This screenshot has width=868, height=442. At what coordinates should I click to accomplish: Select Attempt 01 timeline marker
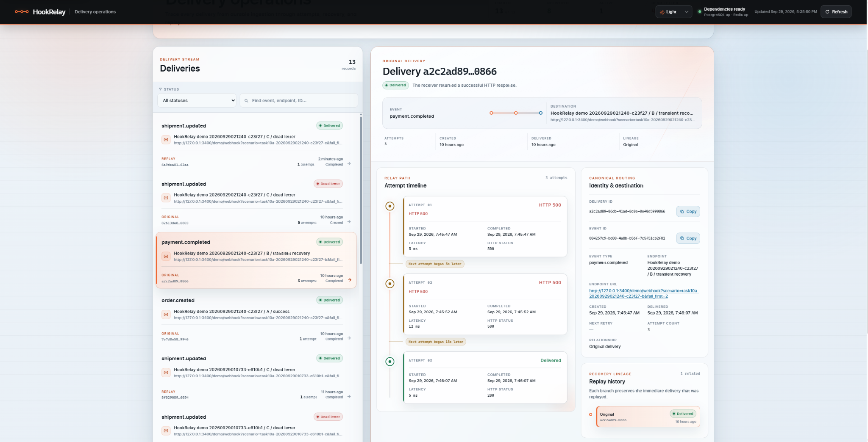[x=390, y=206]
